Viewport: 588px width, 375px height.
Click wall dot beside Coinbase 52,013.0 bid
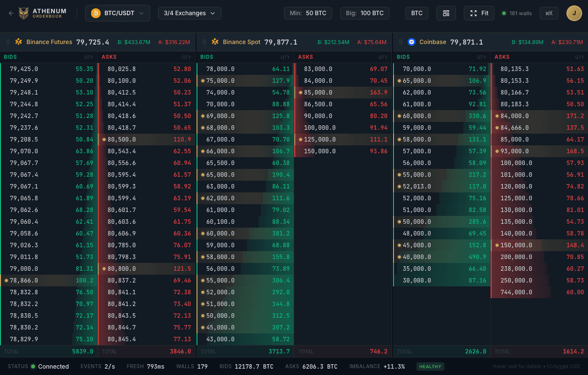click(399, 187)
